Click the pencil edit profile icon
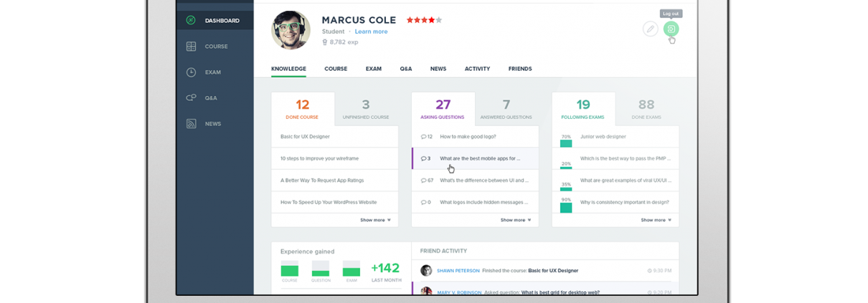Viewport: 868px width, 303px height. click(x=650, y=29)
